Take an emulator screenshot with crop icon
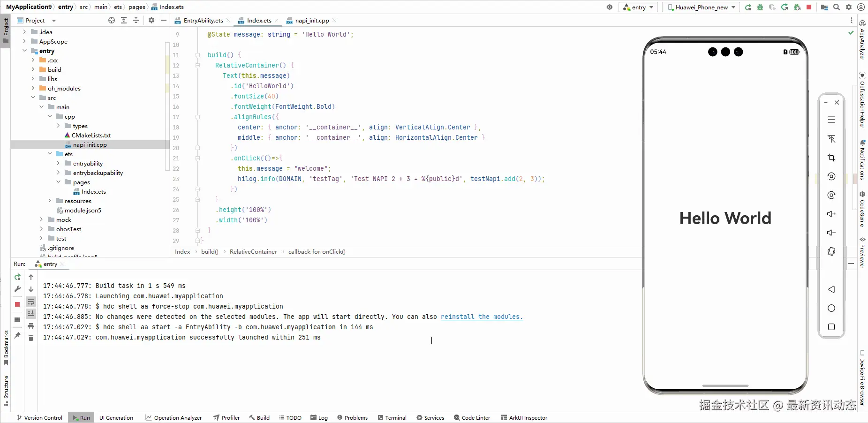The height and width of the screenshot is (423, 868). (831, 158)
